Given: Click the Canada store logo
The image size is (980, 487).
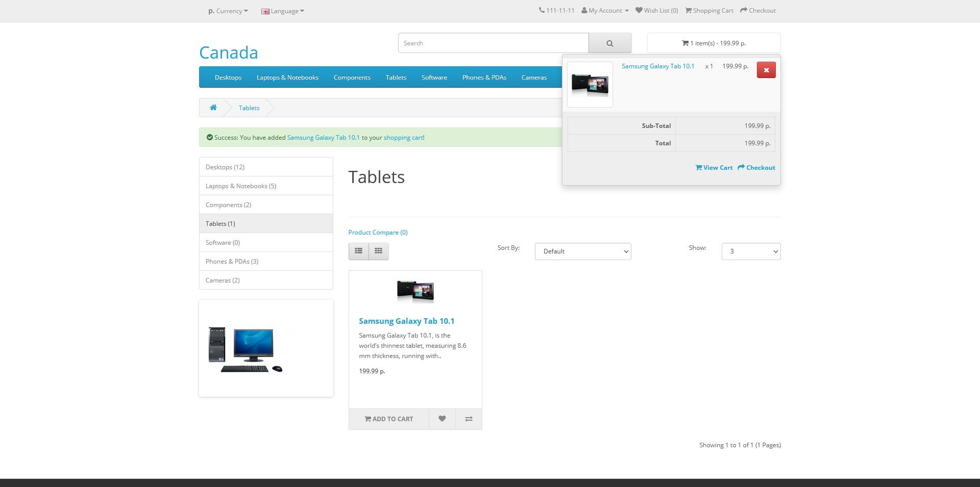Looking at the screenshot, I should tap(229, 53).
